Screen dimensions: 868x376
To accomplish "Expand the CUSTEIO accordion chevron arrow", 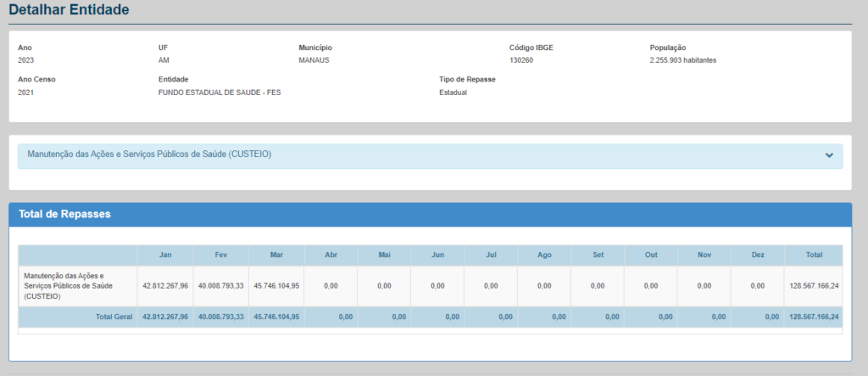I will [828, 155].
